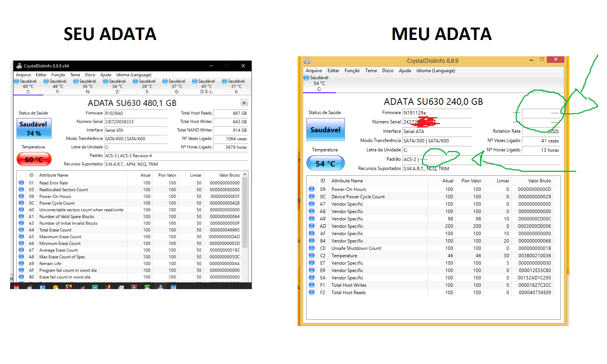Open Função menu in the 240 GB window

pos(352,71)
